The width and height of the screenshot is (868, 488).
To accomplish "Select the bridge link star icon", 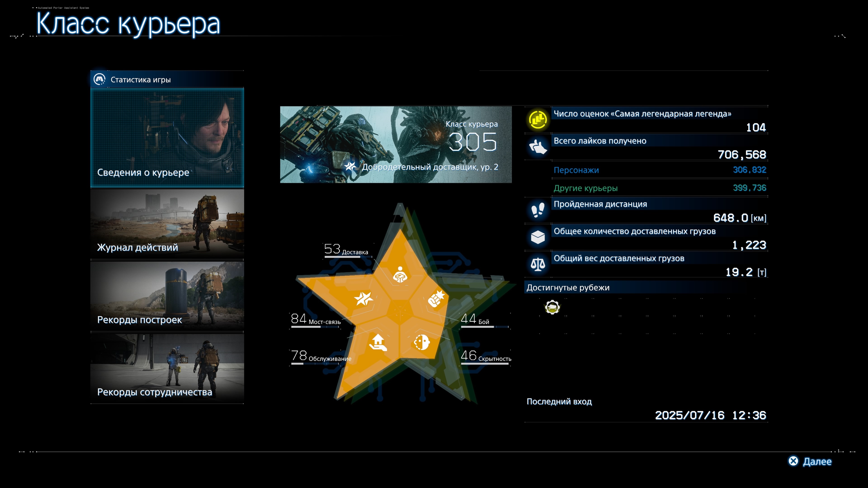I will click(363, 298).
